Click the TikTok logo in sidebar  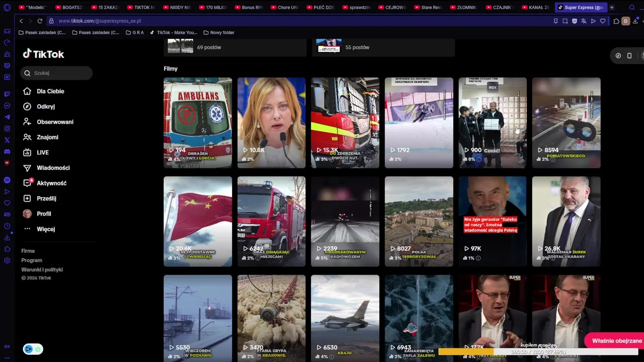tap(43, 54)
